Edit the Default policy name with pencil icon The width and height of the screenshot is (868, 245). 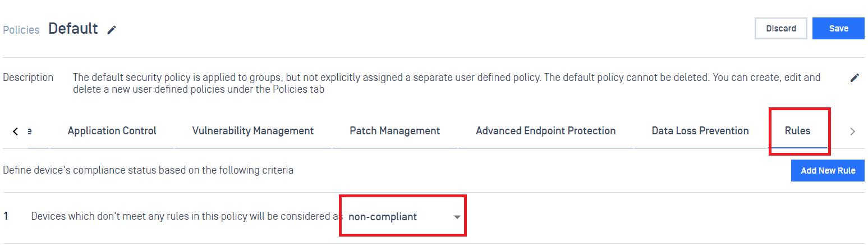[112, 30]
